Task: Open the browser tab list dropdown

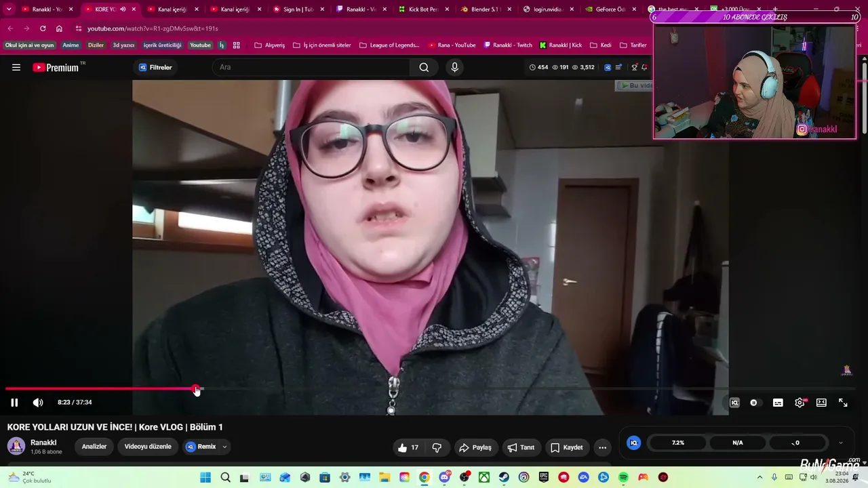Action: 9,9
